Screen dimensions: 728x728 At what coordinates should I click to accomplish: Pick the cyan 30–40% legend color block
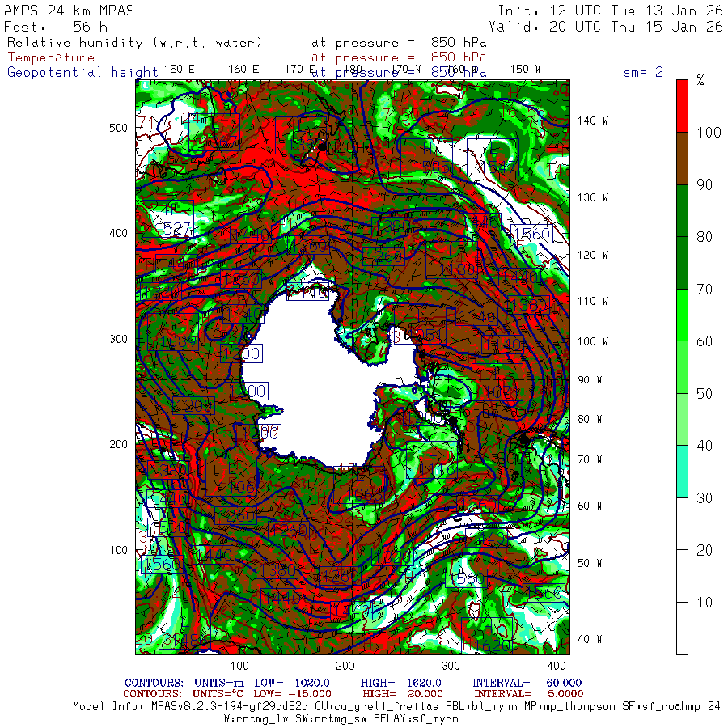[x=682, y=471]
